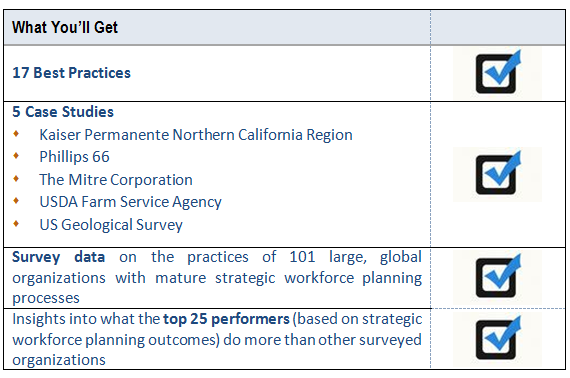Click the bullet before USDA Farm Service Agency
The width and height of the screenshot is (570, 378).
tap(16, 201)
